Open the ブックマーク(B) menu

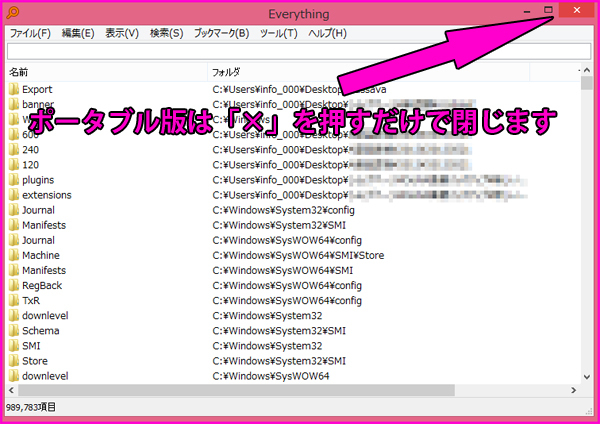point(222,33)
